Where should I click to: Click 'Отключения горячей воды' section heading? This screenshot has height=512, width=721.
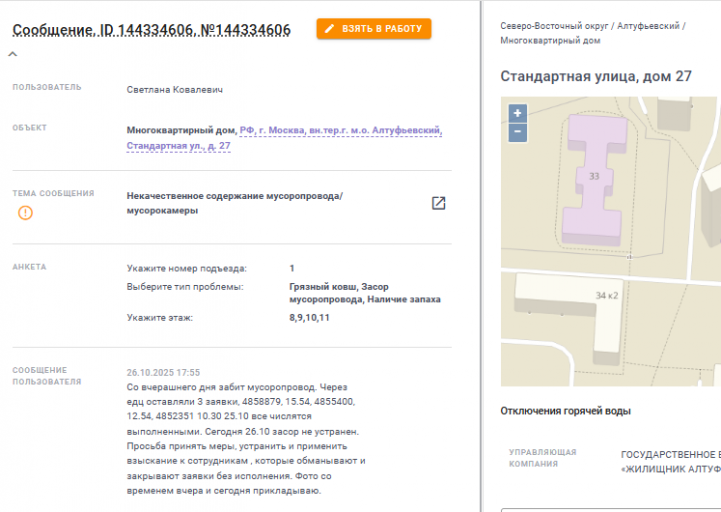coord(565,411)
